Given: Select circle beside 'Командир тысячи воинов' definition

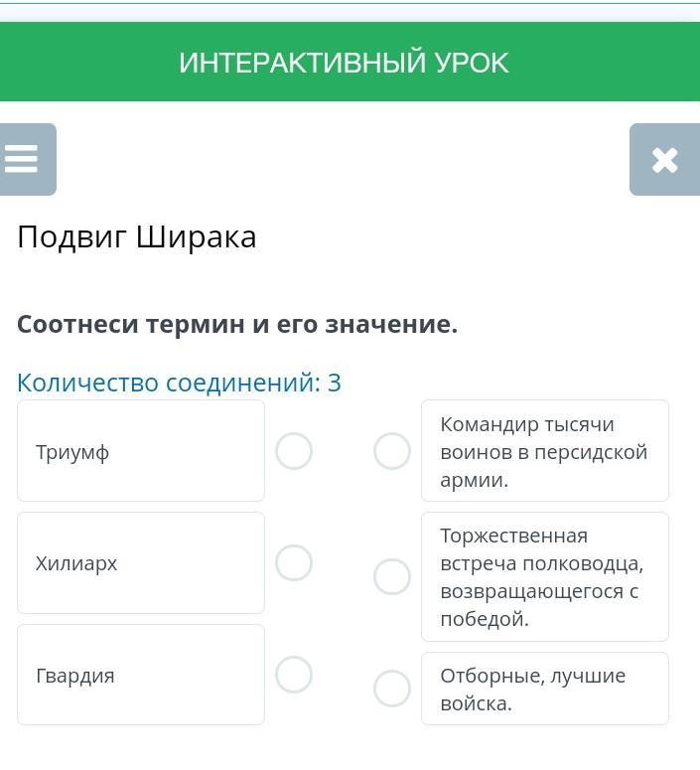Looking at the screenshot, I should point(392,451).
